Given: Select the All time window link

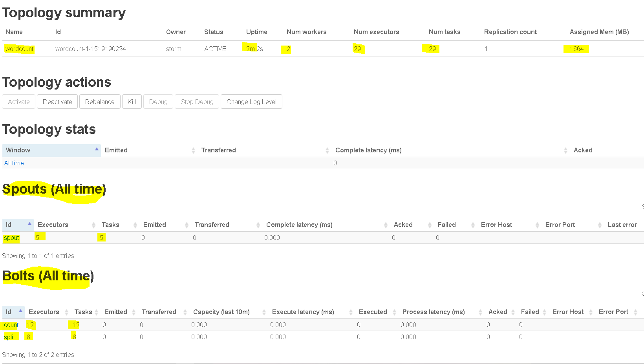Looking at the screenshot, I should coord(14,163).
